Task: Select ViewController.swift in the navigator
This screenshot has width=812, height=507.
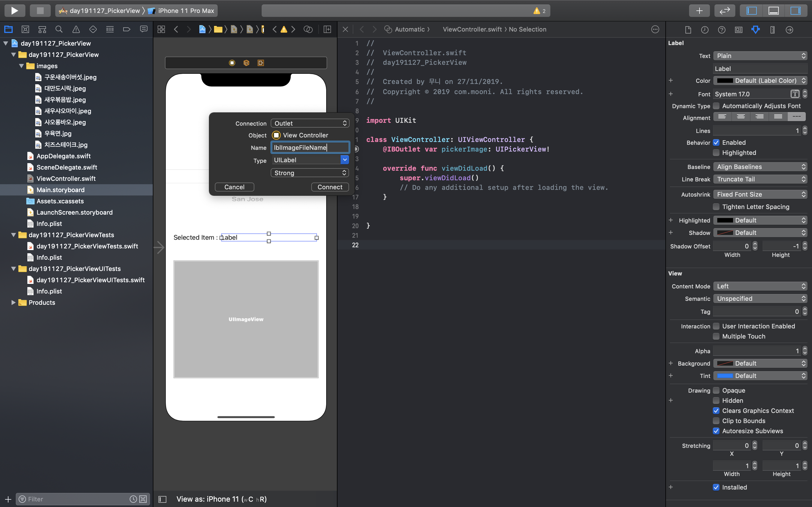Action: 66,178
